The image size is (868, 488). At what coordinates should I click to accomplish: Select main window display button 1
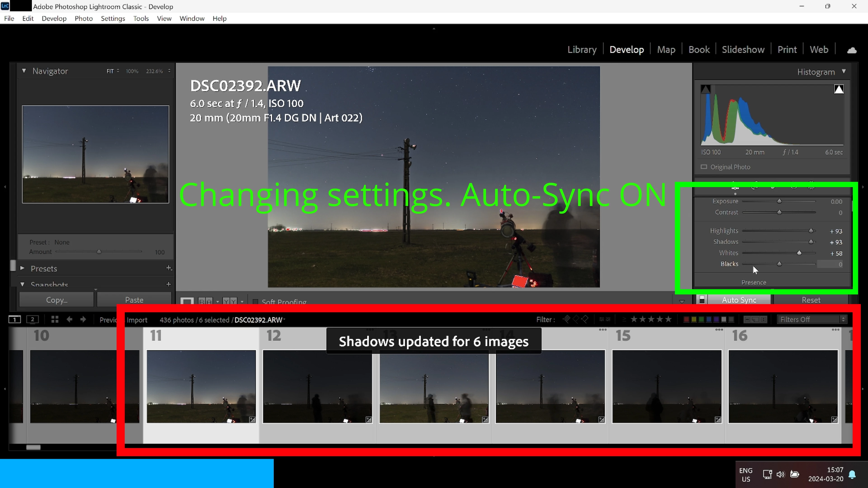coord(15,319)
